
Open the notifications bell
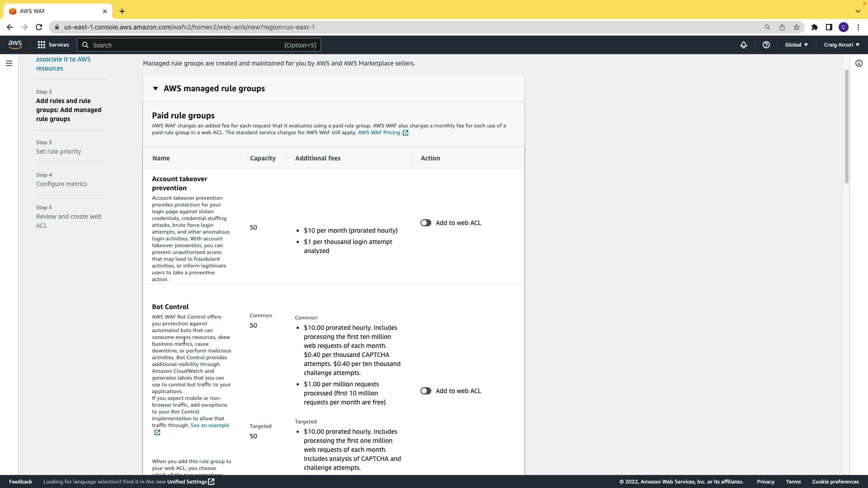point(743,45)
